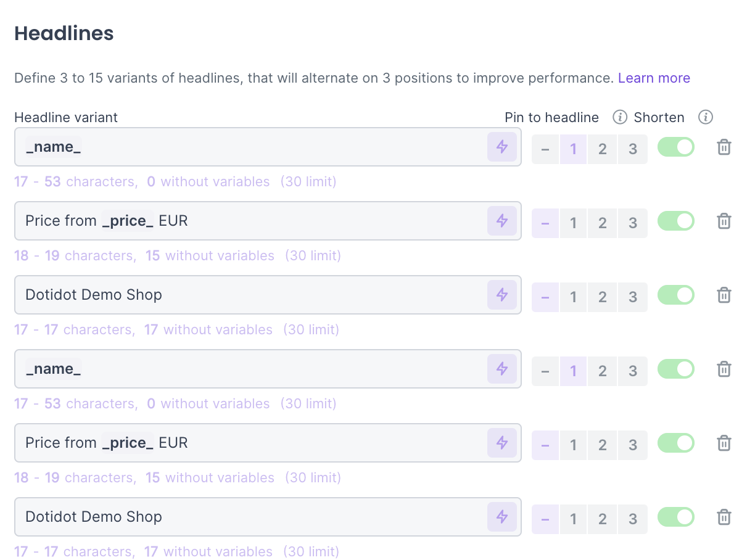
Task: Pin second _name_ headline to position 3
Action: pyautogui.click(x=633, y=371)
